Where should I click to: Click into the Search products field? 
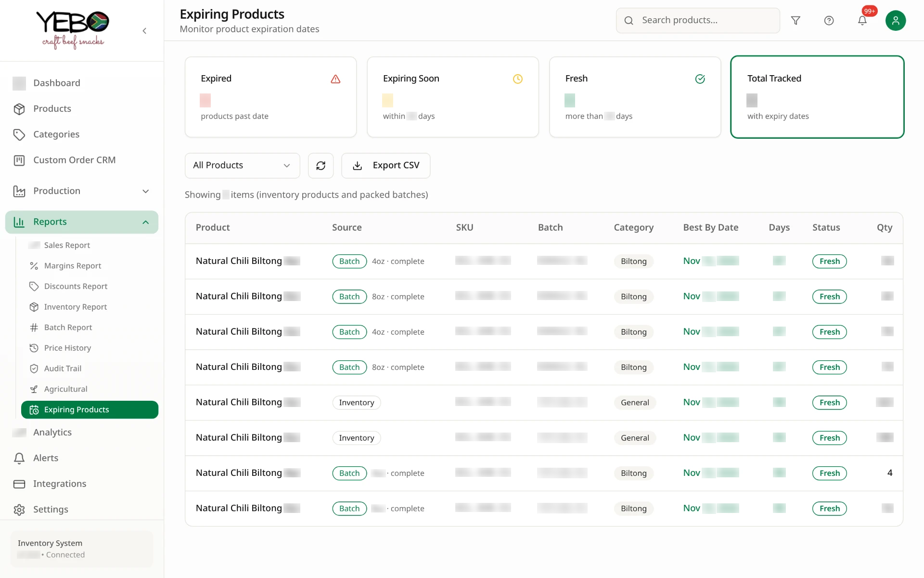point(698,20)
